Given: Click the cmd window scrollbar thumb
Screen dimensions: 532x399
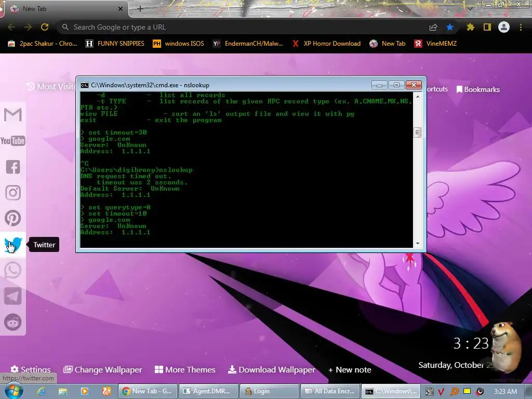Looking at the screenshot, I should pyautogui.click(x=417, y=132).
